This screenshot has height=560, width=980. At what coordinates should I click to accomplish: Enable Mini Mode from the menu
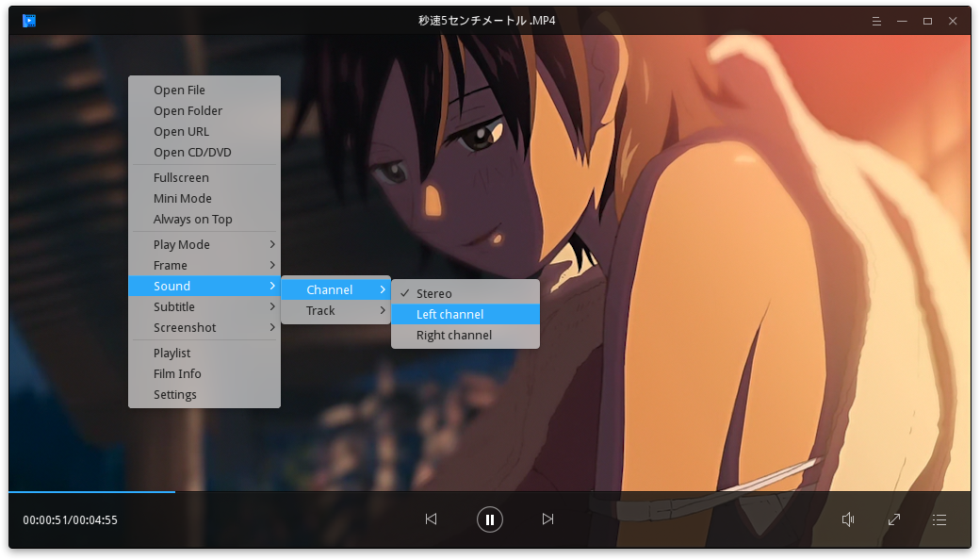204,198
